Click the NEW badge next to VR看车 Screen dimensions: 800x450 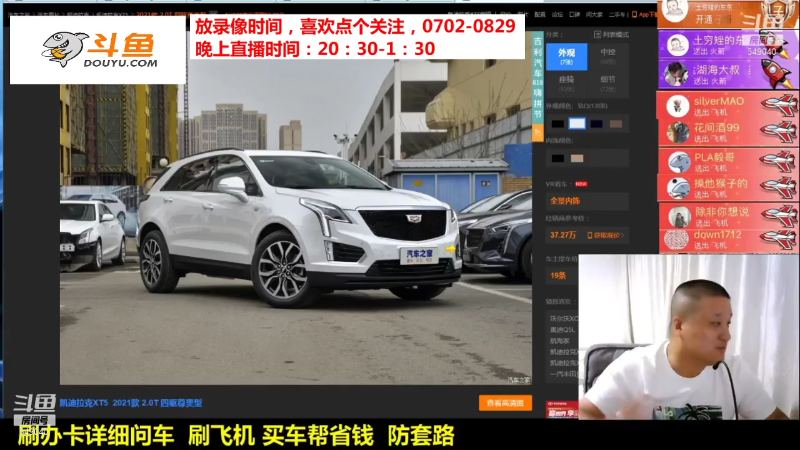tap(581, 184)
